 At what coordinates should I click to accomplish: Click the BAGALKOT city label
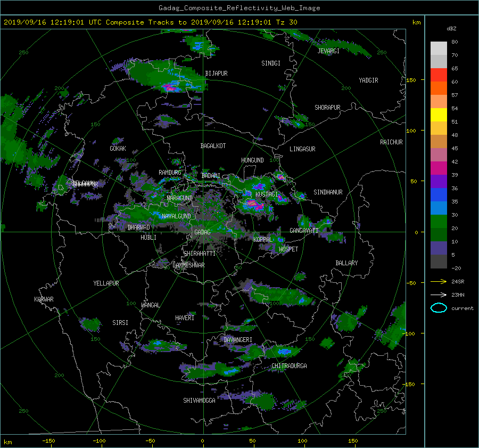[213, 146]
